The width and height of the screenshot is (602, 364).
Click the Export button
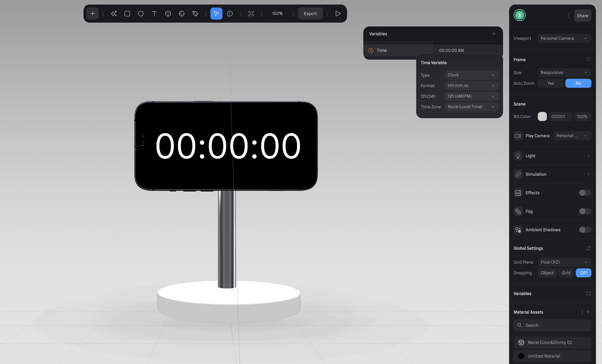pos(310,14)
